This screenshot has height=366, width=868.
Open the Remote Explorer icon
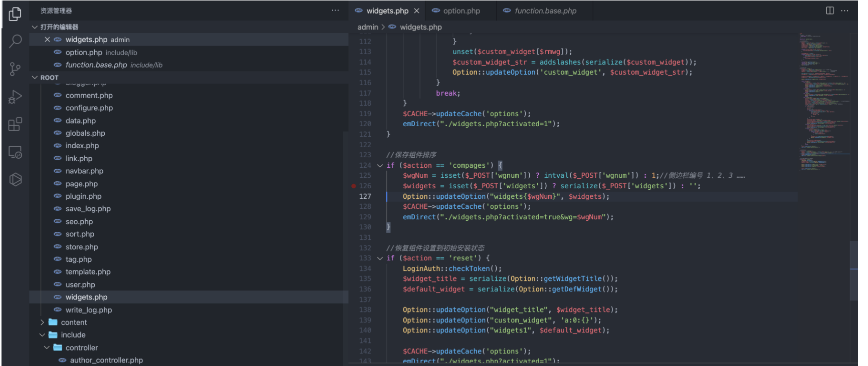click(x=15, y=152)
